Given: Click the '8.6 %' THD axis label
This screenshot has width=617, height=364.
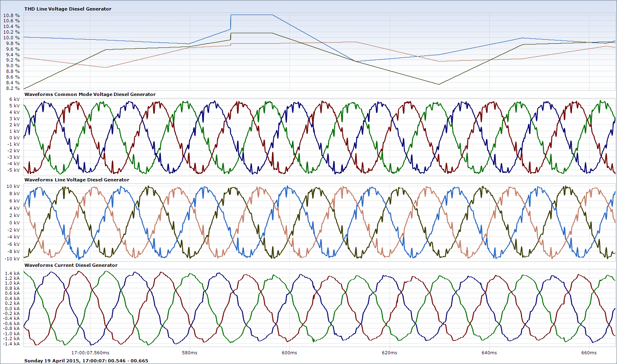Looking at the screenshot, I should coord(13,77).
